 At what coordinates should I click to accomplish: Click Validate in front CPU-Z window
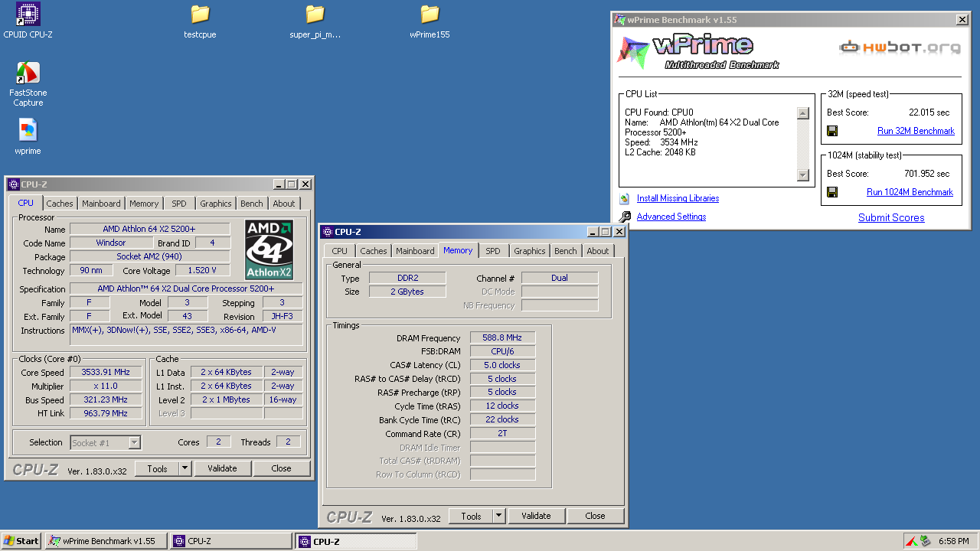click(536, 516)
